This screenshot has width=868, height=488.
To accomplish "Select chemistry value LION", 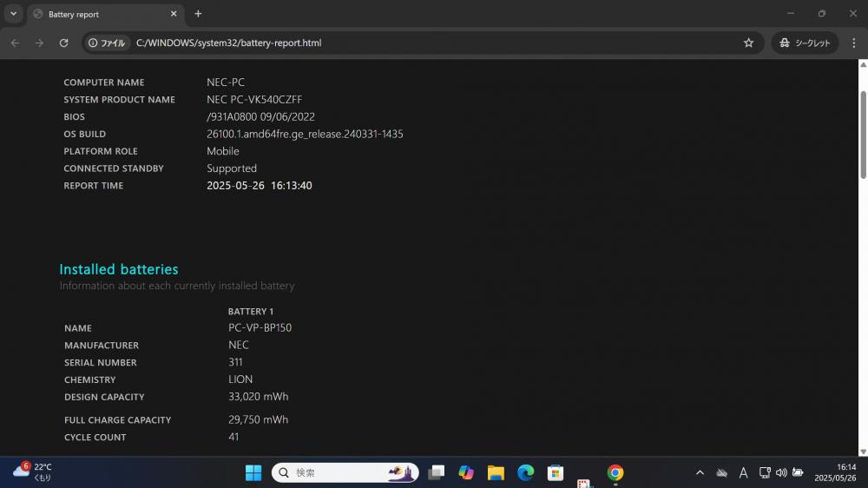I will (240, 379).
